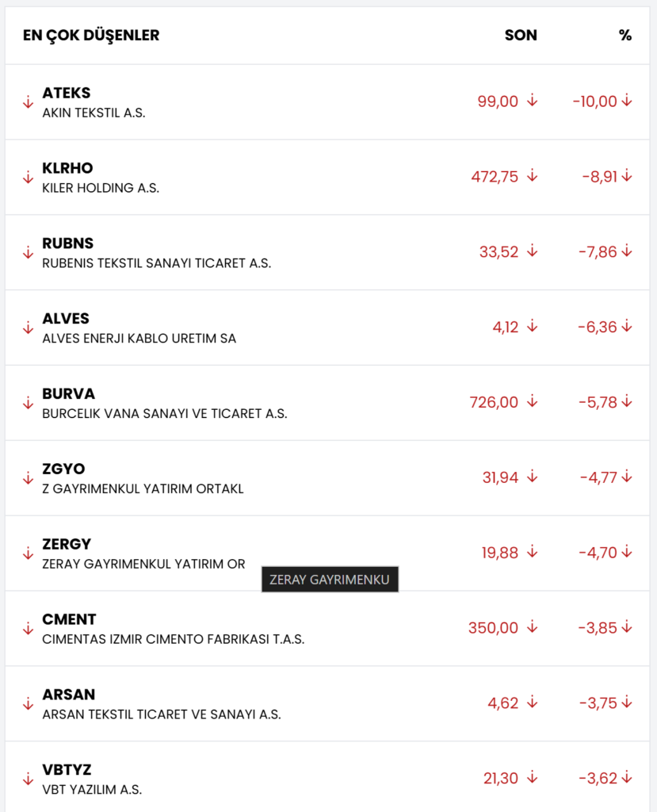Viewport: 657px width, 812px height.
Task: Click the EN ÇOK DÜŞENLER heading
Action: [x=91, y=36]
